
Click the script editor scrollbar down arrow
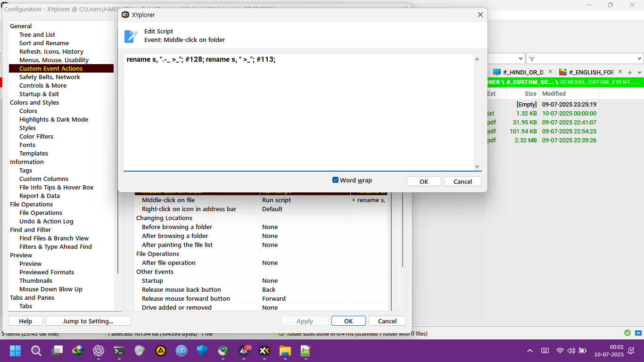(x=477, y=166)
